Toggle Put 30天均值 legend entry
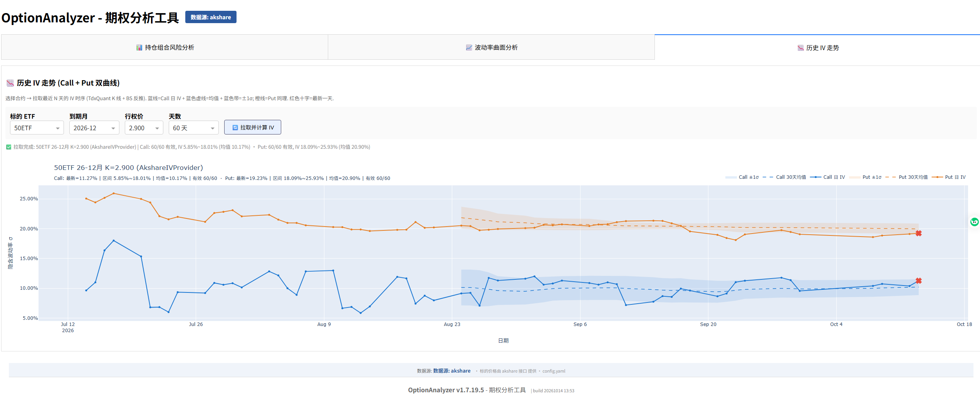Image resolution: width=980 pixels, height=420 pixels. (906, 177)
